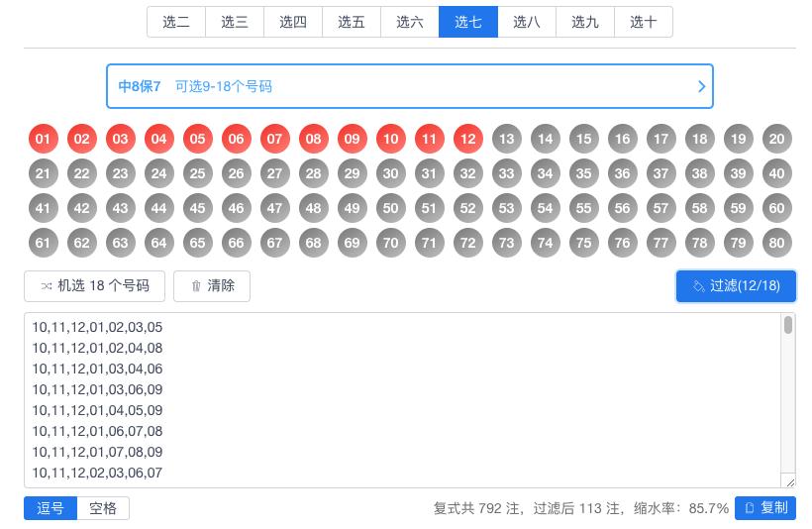Expand the 中8保7 selector chevron

(701, 86)
